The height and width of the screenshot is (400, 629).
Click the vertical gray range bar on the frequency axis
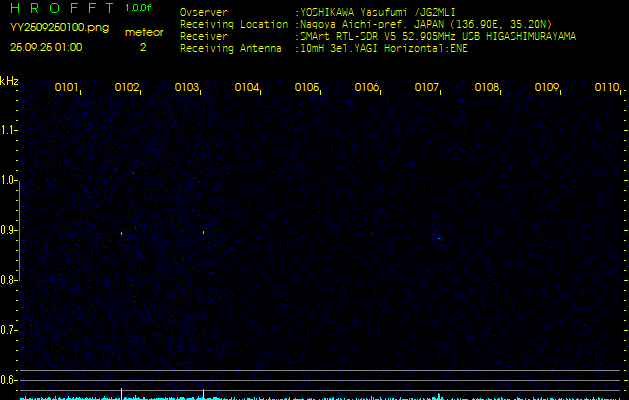pyautogui.click(x=19, y=230)
